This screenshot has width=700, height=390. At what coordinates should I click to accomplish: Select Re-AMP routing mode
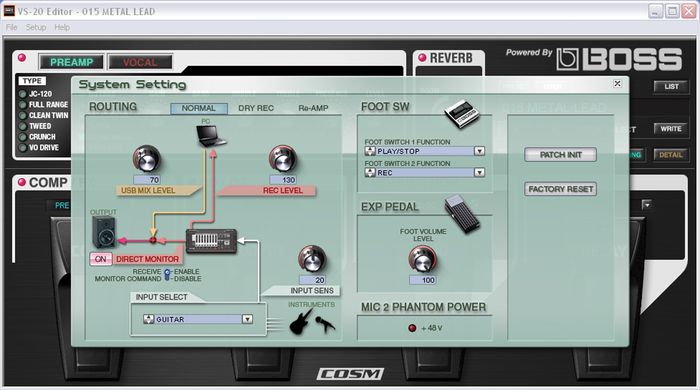pyautogui.click(x=313, y=108)
